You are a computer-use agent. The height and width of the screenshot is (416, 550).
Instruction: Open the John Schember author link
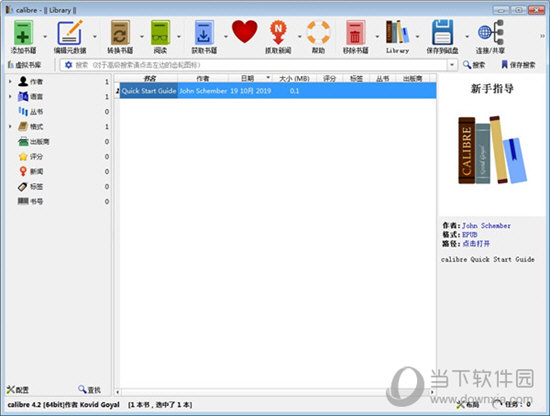(x=486, y=226)
